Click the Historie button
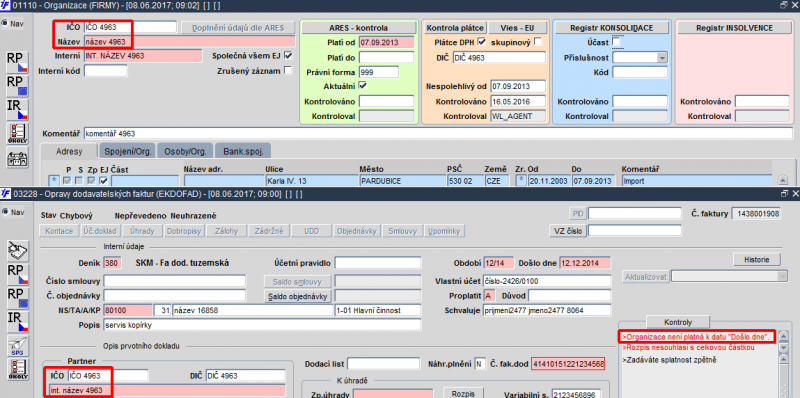The height and width of the screenshot is (398, 800). (x=757, y=259)
